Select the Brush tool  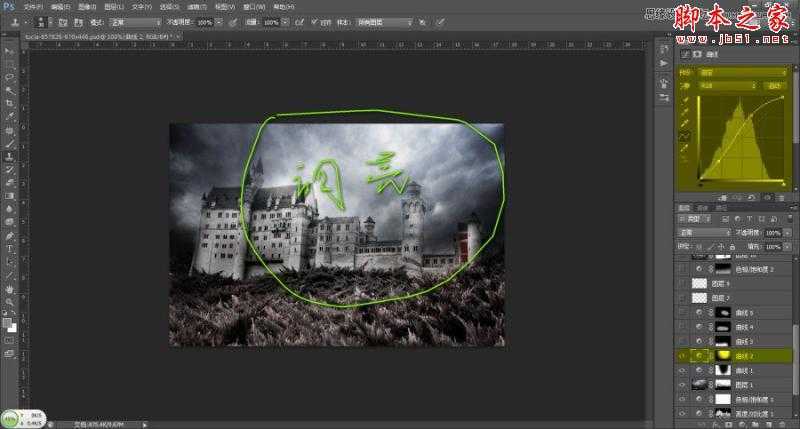click(x=9, y=143)
